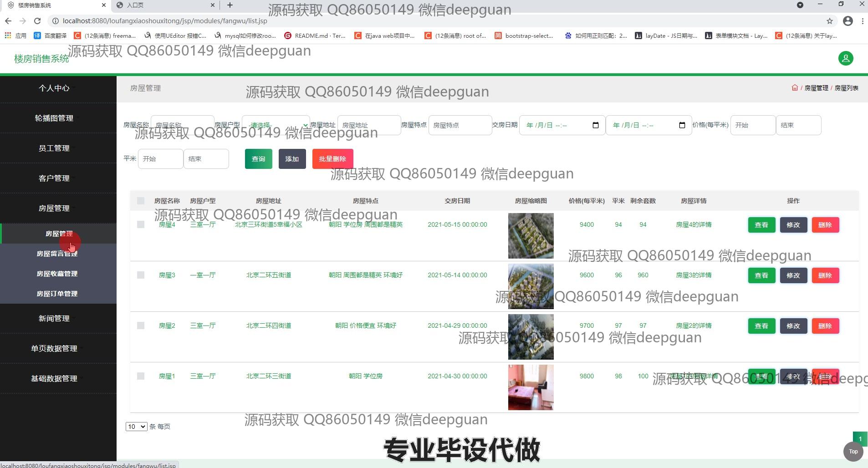The width and height of the screenshot is (868, 468).
Task: Check the box for 房屋4 row
Action: pos(141,224)
